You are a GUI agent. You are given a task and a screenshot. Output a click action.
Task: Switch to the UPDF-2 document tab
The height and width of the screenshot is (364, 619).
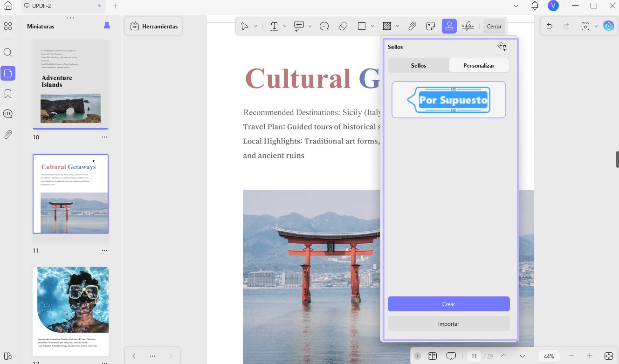(x=62, y=6)
